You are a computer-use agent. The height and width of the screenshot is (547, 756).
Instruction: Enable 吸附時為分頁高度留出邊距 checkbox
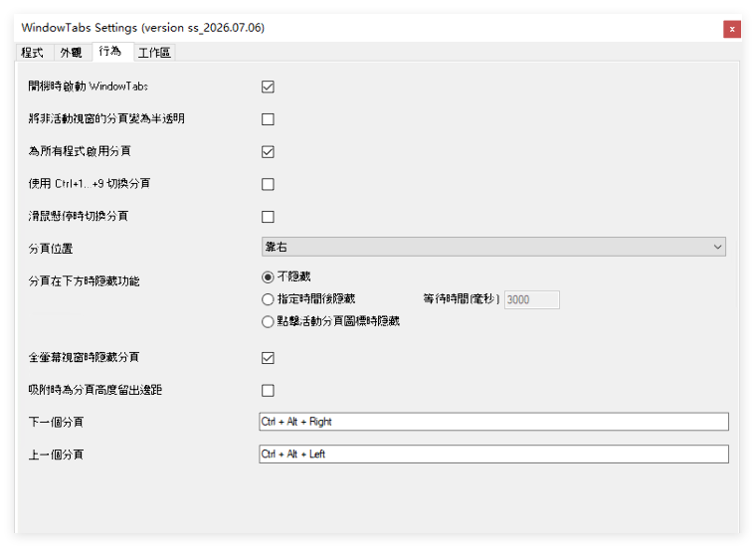268,391
